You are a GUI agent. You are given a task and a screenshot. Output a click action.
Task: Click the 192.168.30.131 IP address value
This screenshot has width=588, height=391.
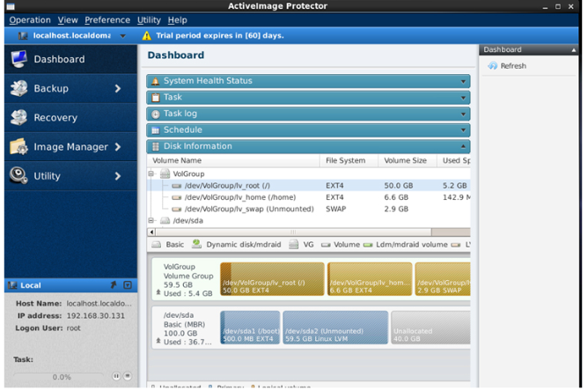[96, 315]
